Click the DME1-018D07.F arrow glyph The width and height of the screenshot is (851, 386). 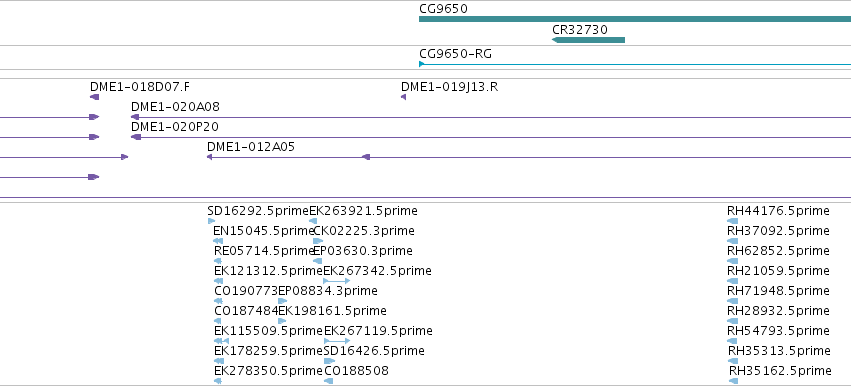point(94,97)
